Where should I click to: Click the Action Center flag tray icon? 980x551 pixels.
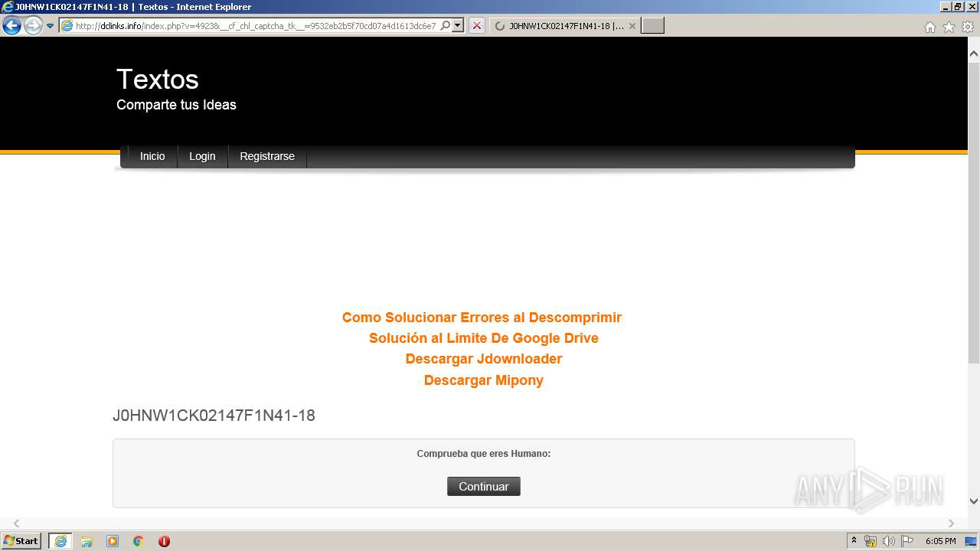click(x=907, y=541)
